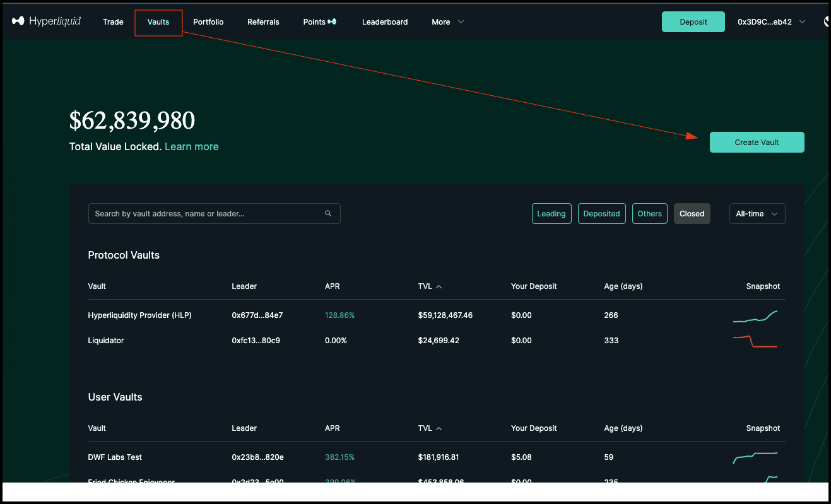Click the User Vaults Leader column header
Image resolution: width=831 pixels, height=504 pixels.
[x=244, y=428]
